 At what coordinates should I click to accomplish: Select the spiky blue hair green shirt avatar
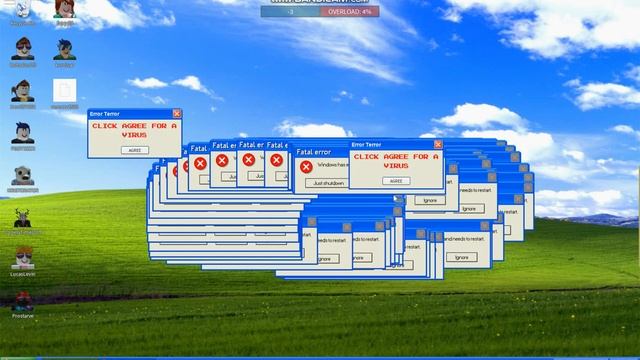[64, 50]
